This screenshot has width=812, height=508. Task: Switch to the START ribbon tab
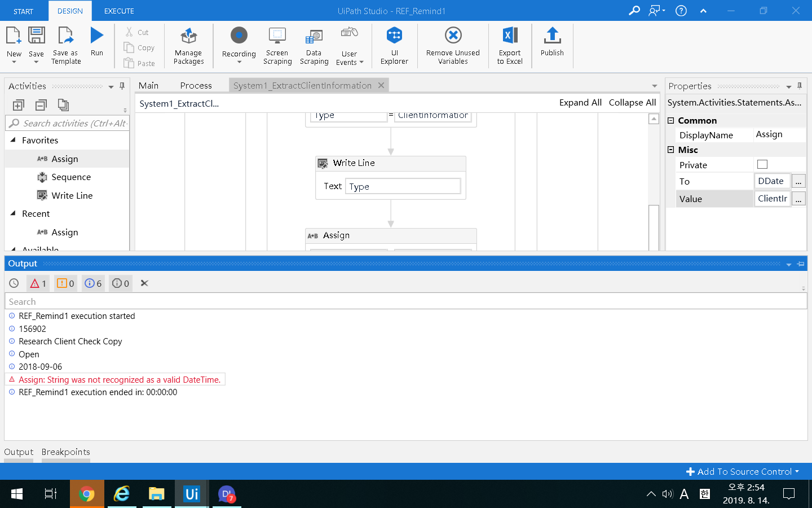click(x=23, y=11)
